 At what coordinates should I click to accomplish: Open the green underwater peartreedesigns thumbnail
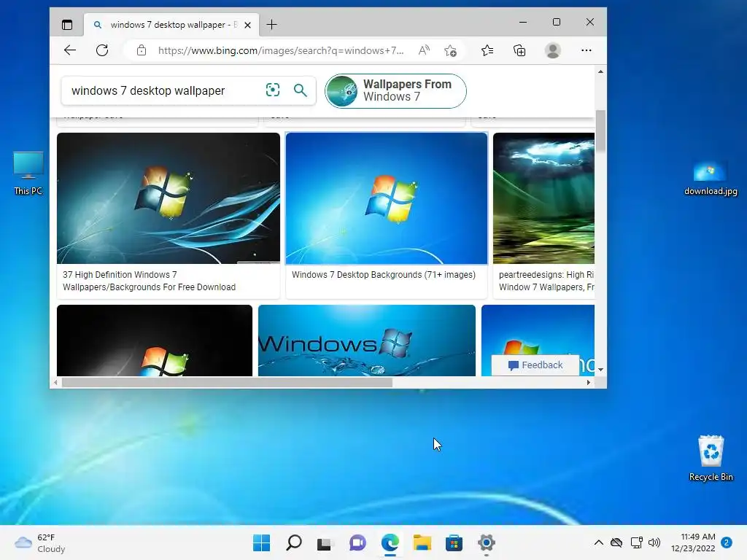coord(543,198)
